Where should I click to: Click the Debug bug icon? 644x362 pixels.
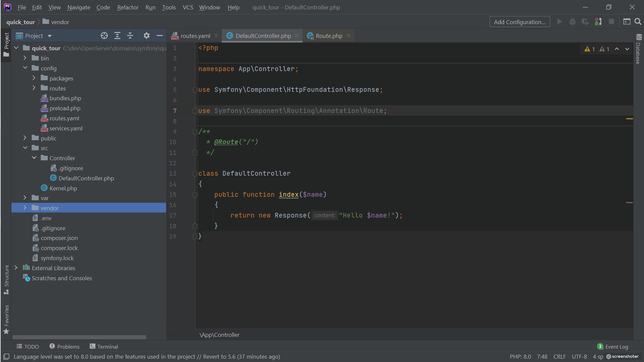pos(573,22)
